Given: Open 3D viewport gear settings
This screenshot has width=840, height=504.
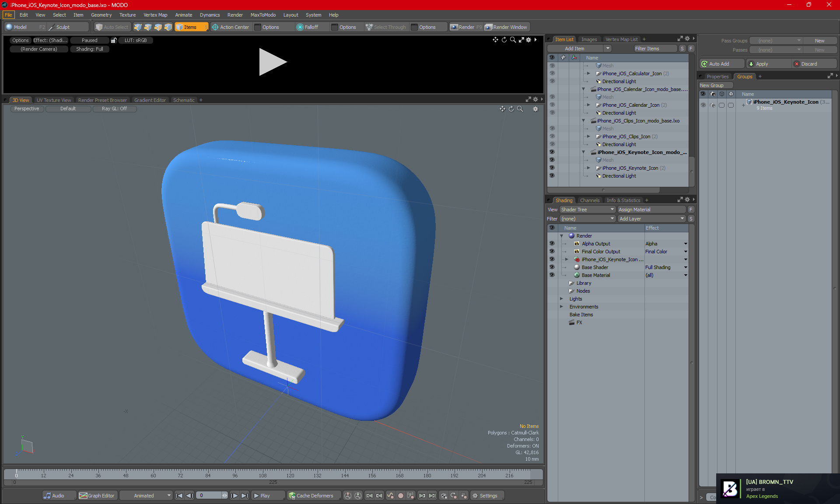Looking at the screenshot, I should pos(535,109).
